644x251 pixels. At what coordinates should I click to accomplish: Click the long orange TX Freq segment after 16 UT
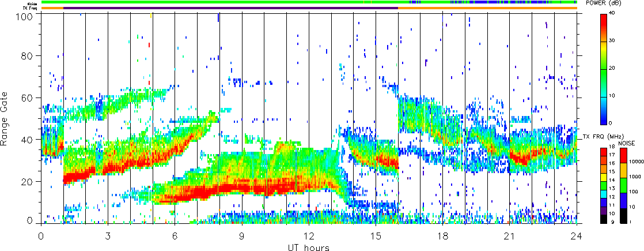487,8
